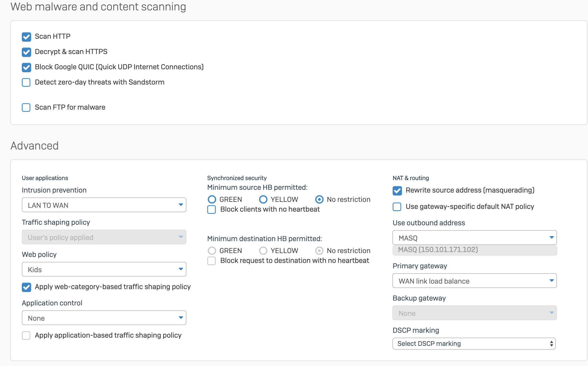
Task: Open the Select DSCP marking dropdown
Action: pyautogui.click(x=474, y=344)
